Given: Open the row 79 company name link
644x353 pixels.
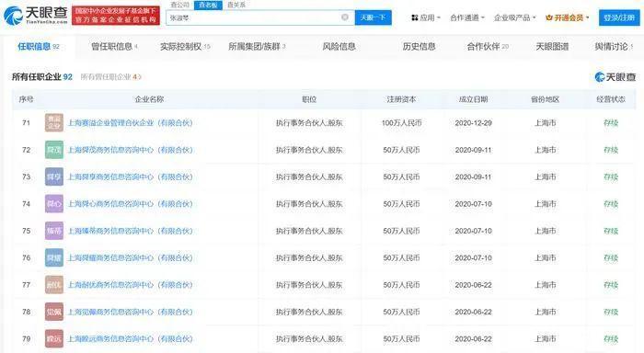Looking at the screenshot, I should (131, 338).
